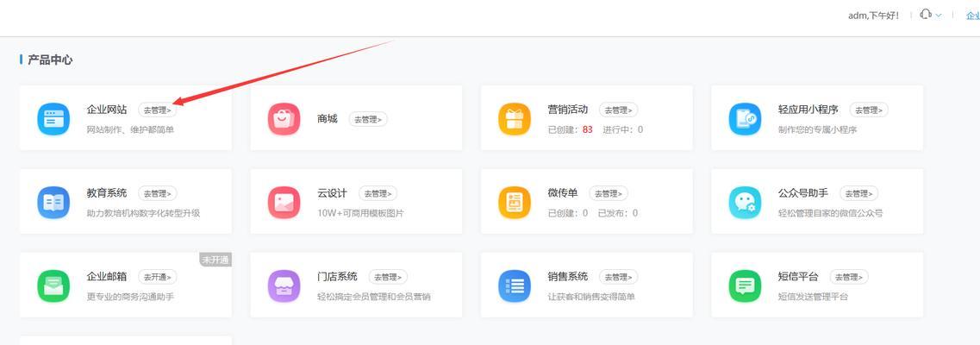The height and width of the screenshot is (345, 980).
Task: Click the 短信发送管理平台 description
Action: click(813, 297)
